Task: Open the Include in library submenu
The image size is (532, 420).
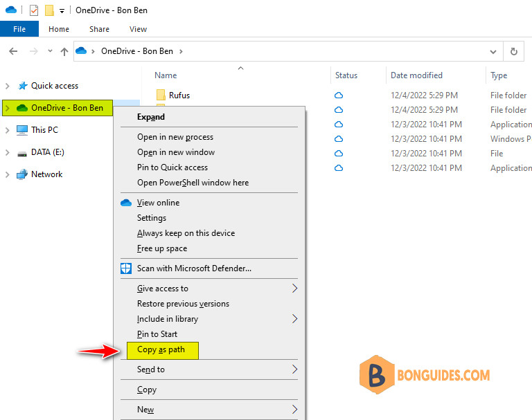Action: pyautogui.click(x=209, y=319)
